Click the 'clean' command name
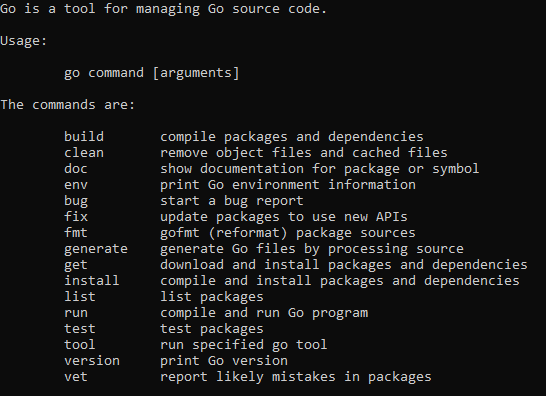The height and width of the screenshot is (396, 546). pos(84,153)
